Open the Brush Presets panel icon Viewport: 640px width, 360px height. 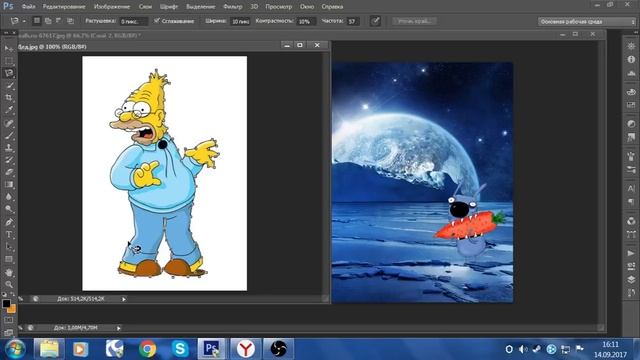coord(631,169)
